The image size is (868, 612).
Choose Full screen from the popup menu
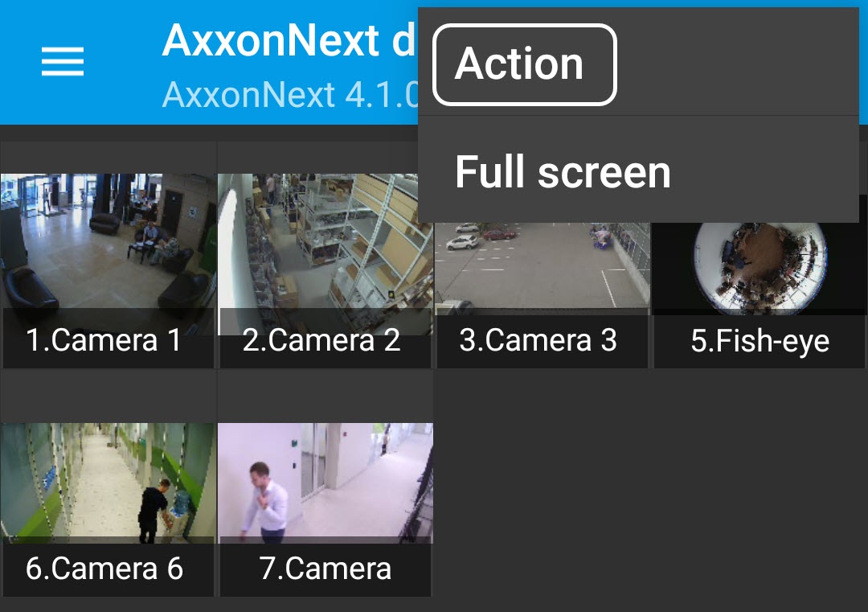[x=563, y=172]
